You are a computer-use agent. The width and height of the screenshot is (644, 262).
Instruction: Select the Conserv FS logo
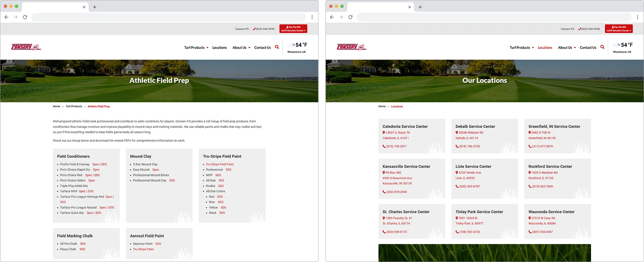point(26,46)
